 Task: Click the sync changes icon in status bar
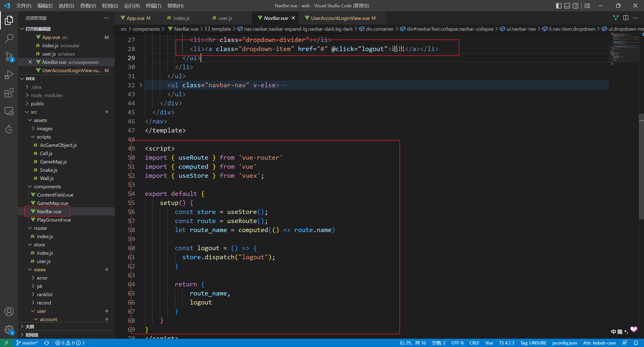[47, 343]
